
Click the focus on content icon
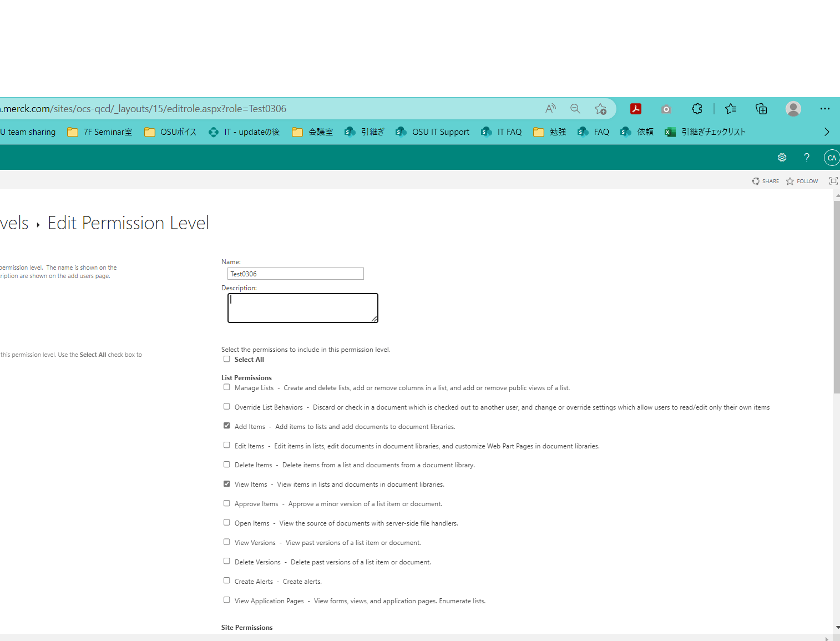833,181
